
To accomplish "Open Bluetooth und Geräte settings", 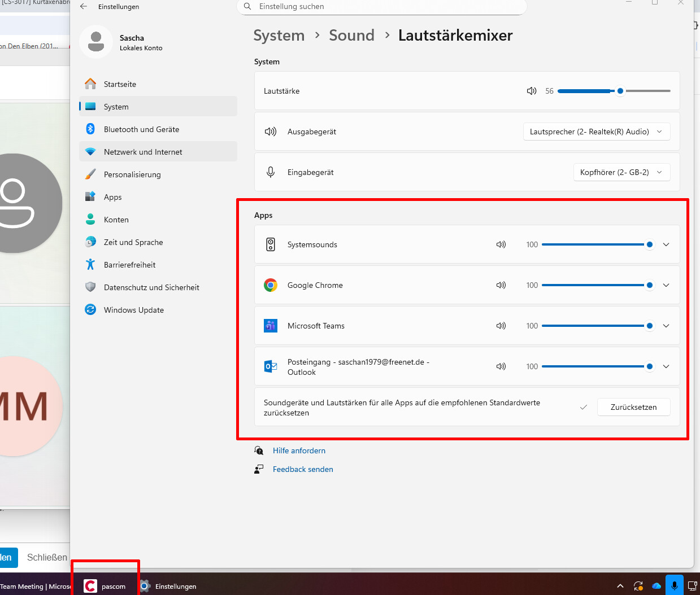I will pos(141,129).
